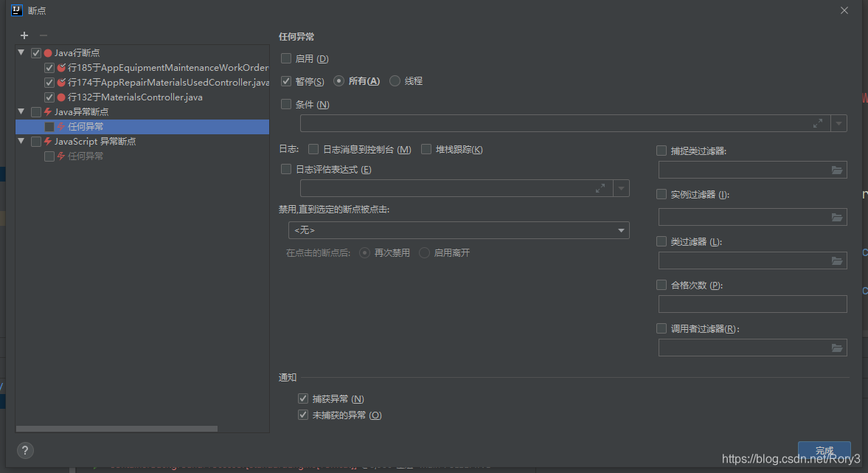Viewport: 868px width, 473px height.
Task: Uncheck the 行185 breakpoint checkbox
Action: (49, 68)
